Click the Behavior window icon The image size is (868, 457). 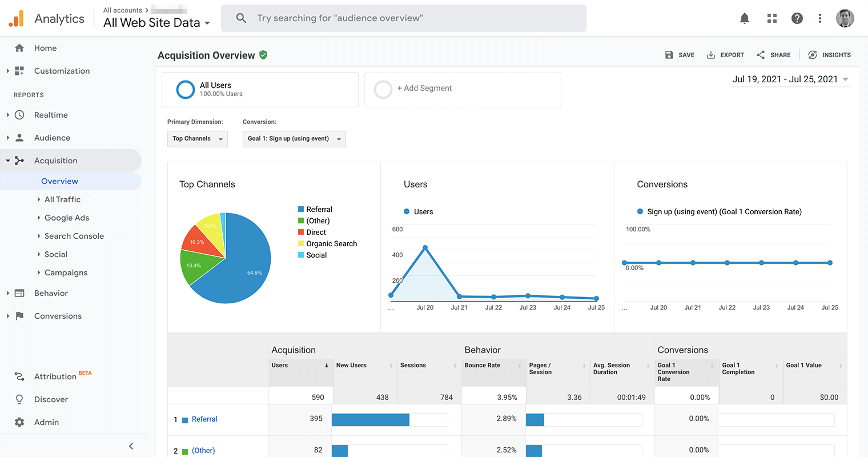[x=19, y=293]
